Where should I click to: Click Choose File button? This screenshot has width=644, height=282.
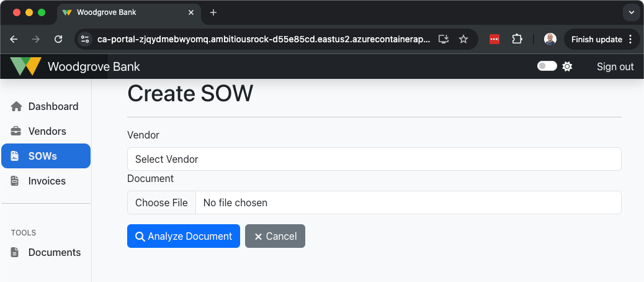[161, 202]
